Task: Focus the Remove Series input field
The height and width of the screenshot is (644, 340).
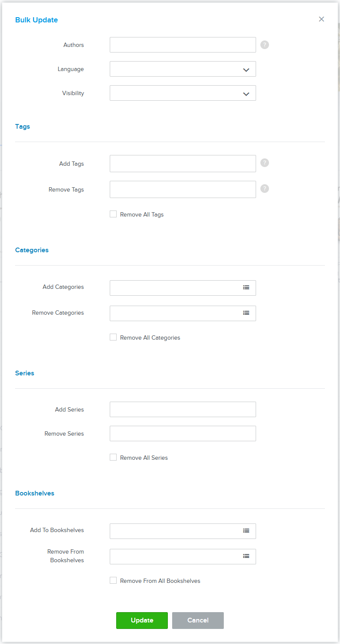Action: pyautogui.click(x=183, y=433)
